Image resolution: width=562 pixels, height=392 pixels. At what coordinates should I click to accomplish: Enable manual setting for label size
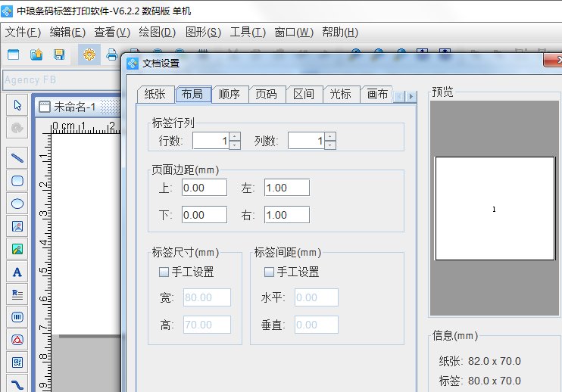coord(164,272)
